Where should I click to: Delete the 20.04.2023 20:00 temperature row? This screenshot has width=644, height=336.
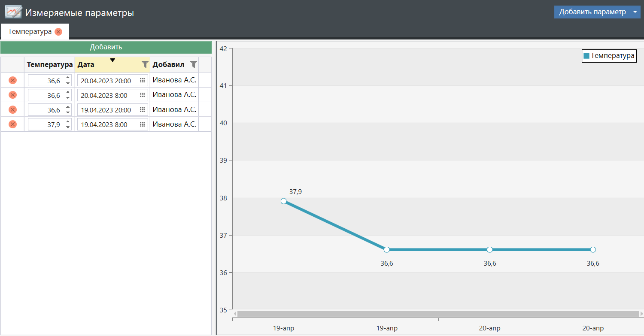coord(13,80)
